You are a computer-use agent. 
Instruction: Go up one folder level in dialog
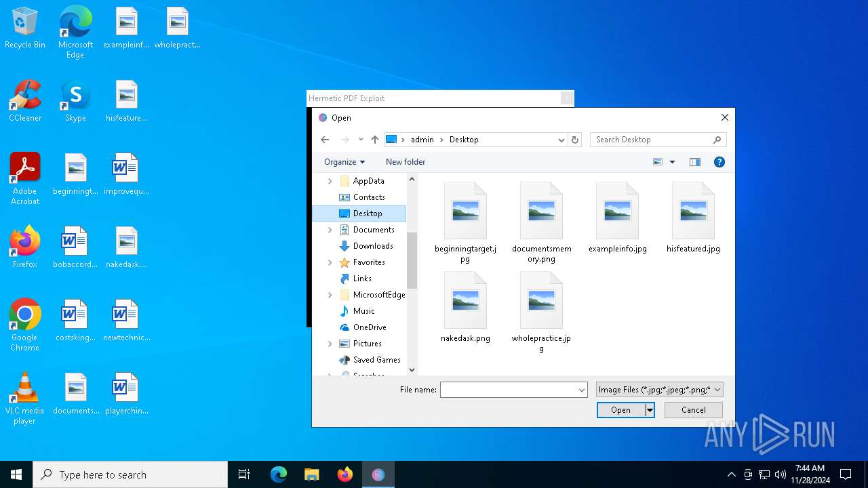pos(375,140)
